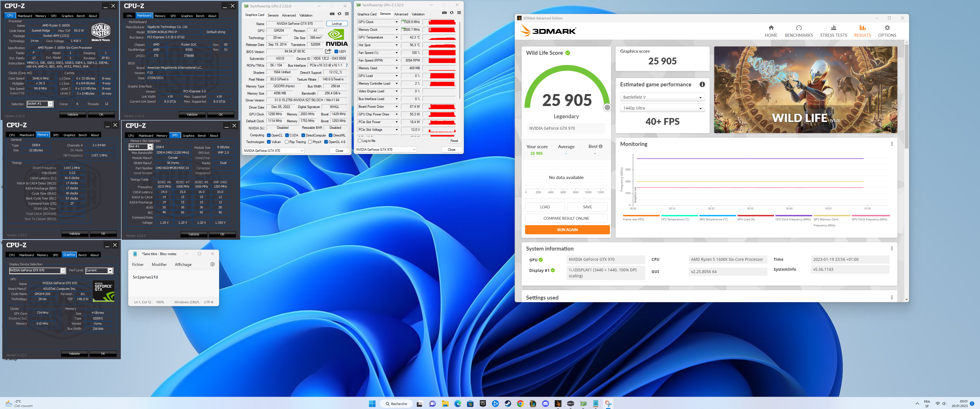The height and width of the screenshot is (409, 980).
Task: Open Microsoft Store from taskbar
Action: pyautogui.click(x=470, y=404)
